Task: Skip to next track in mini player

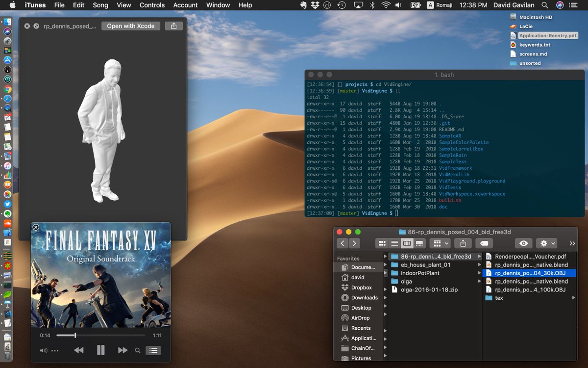Action: point(122,350)
